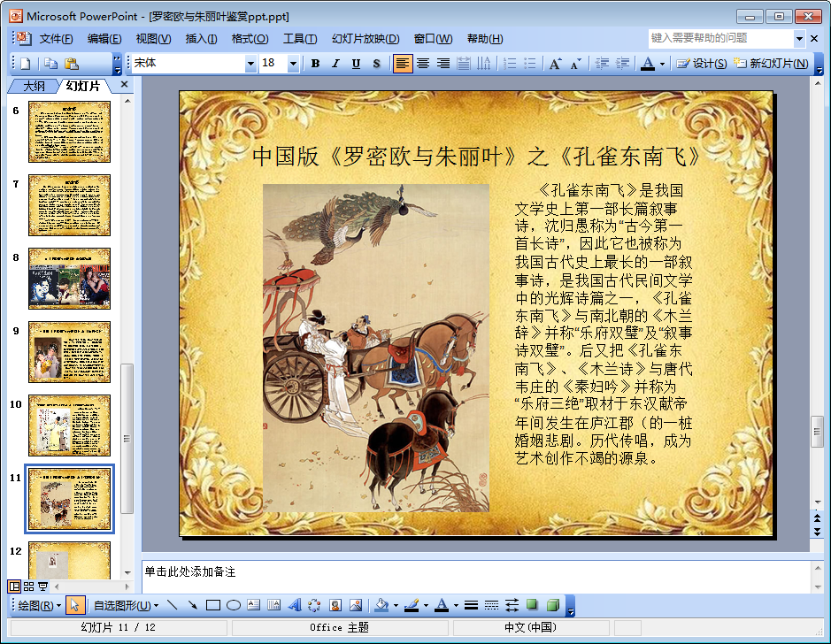
Task: Select slide 8 thumbnail
Action: pos(69,279)
